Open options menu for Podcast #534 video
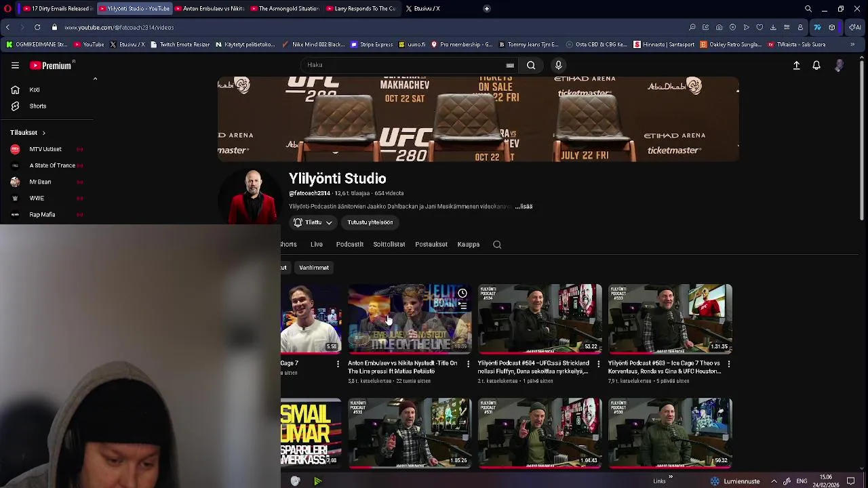Screen dimensions: 868x488 (x=598, y=364)
